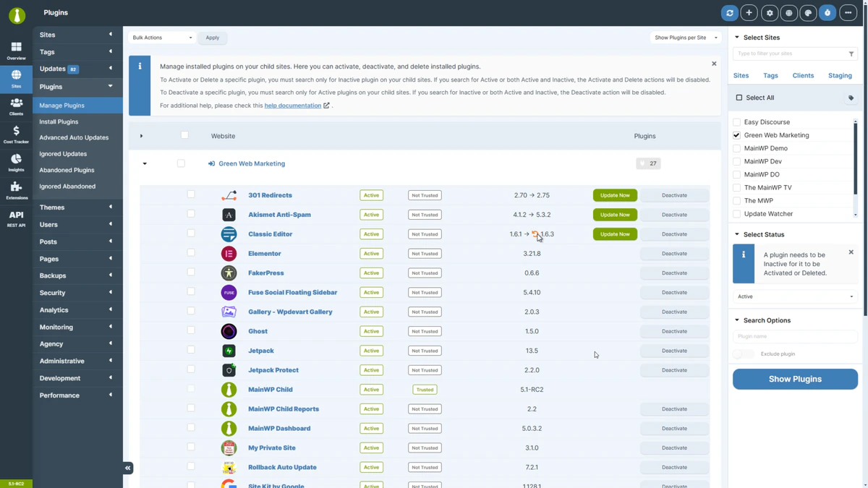Click the tag icon beside Select All
The image size is (868, 488).
851,98
